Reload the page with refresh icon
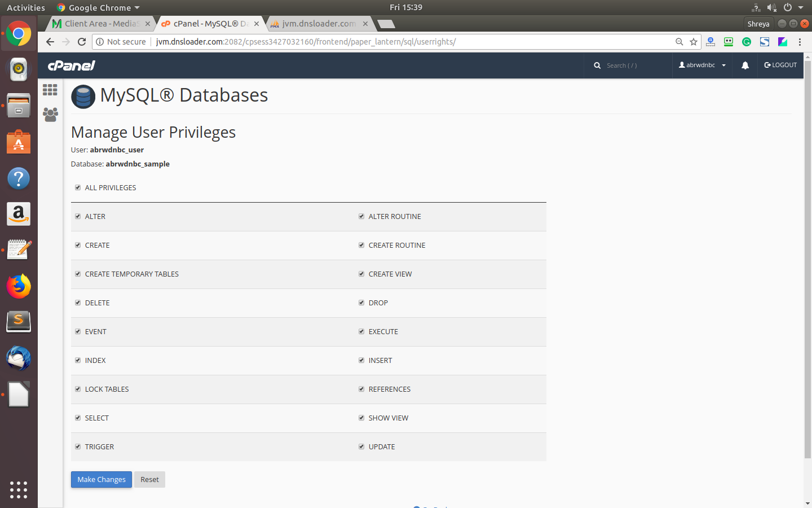This screenshot has height=508, width=812. pos(82,42)
